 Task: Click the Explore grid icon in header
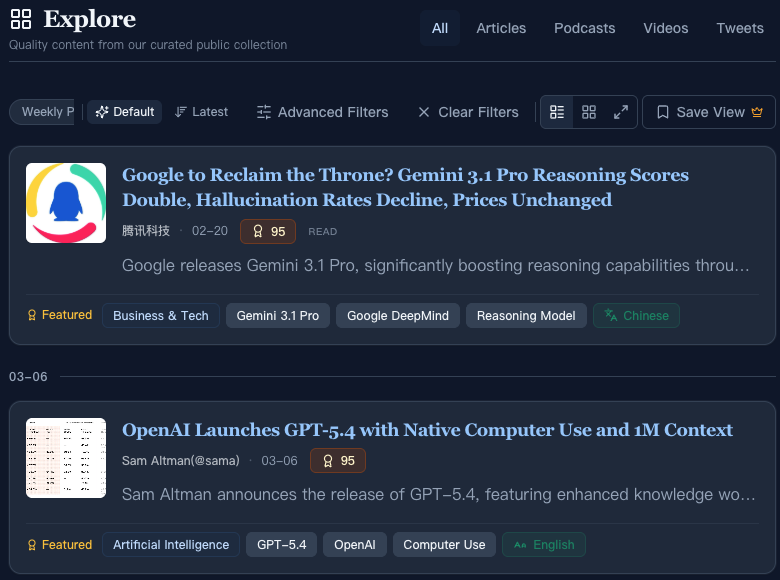tap(21, 19)
